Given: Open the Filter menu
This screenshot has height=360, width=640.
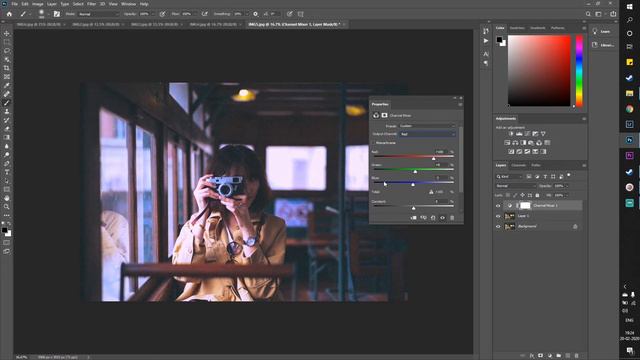Looking at the screenshot, I should coord(91,4).
